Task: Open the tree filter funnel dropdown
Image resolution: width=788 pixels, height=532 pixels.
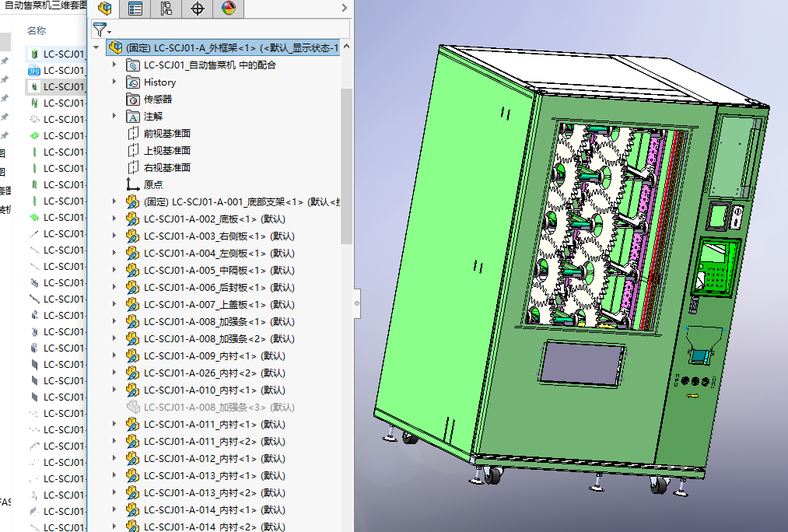Action: pyautogui.click(x=102, y=30)
